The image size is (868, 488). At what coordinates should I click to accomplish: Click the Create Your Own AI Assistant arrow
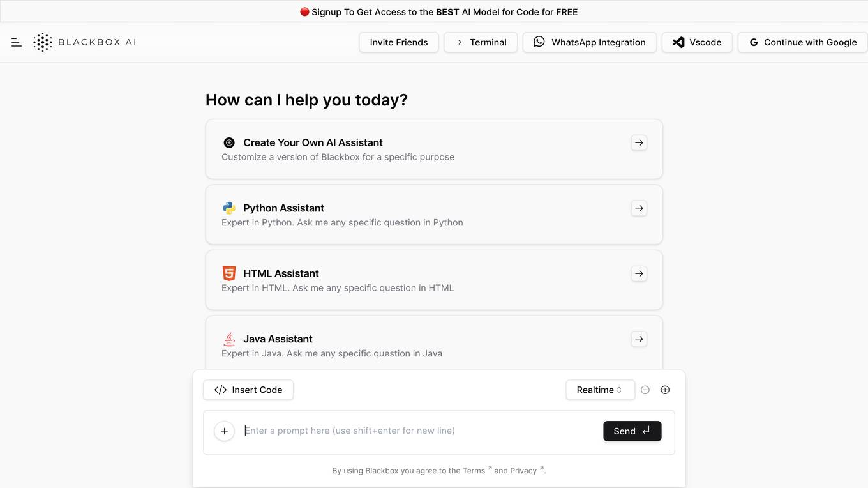click(639, 142)
